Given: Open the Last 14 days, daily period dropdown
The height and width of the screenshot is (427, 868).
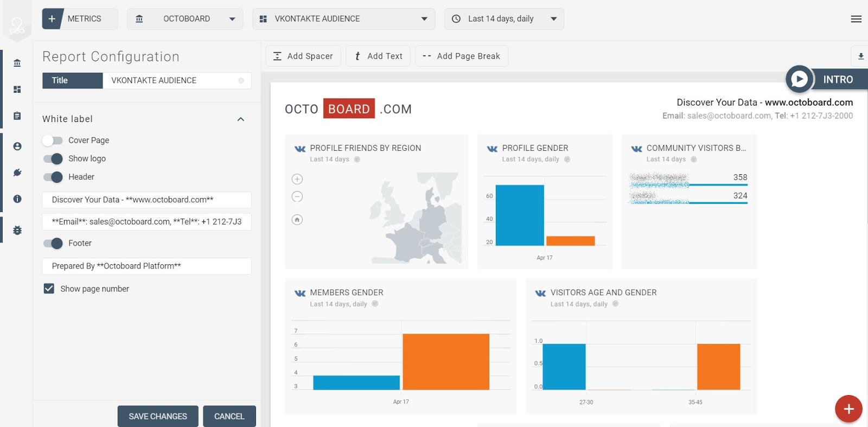Looking at the screenshot, I should click(x=504, y=19).
